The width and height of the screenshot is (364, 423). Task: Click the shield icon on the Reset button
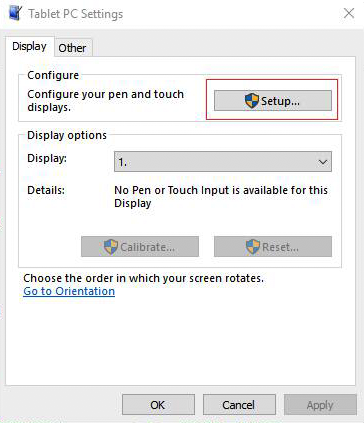(x=253, y=247)
